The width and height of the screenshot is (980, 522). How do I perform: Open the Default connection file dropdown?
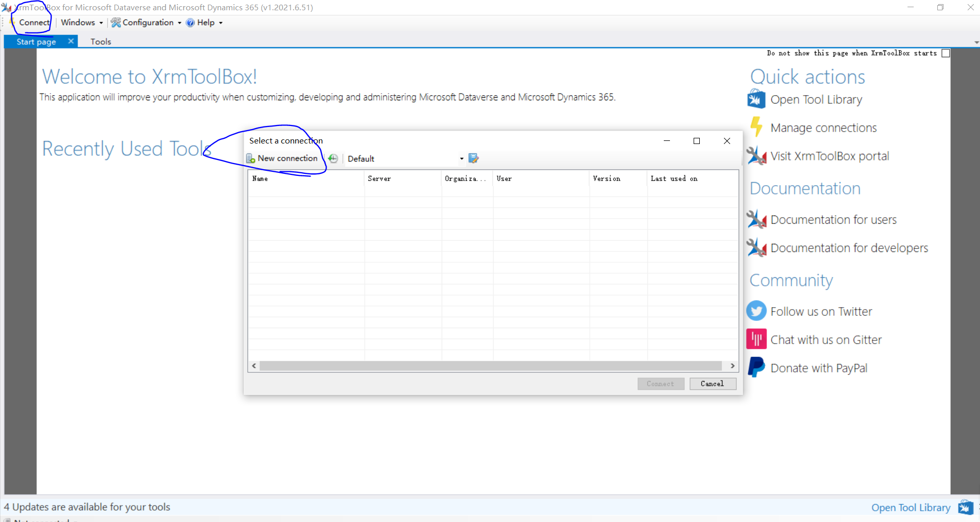461,158
